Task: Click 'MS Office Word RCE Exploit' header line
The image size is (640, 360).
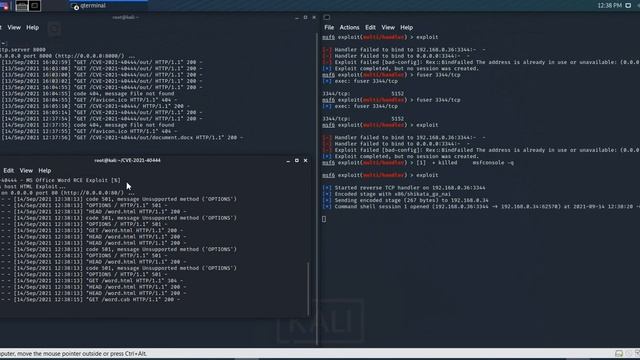Action: pos(60,180)
